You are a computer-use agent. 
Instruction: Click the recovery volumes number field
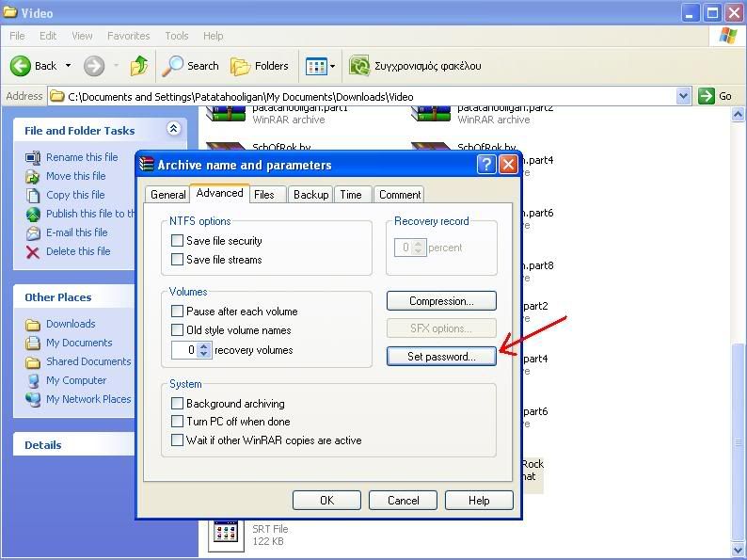point(184,350)
